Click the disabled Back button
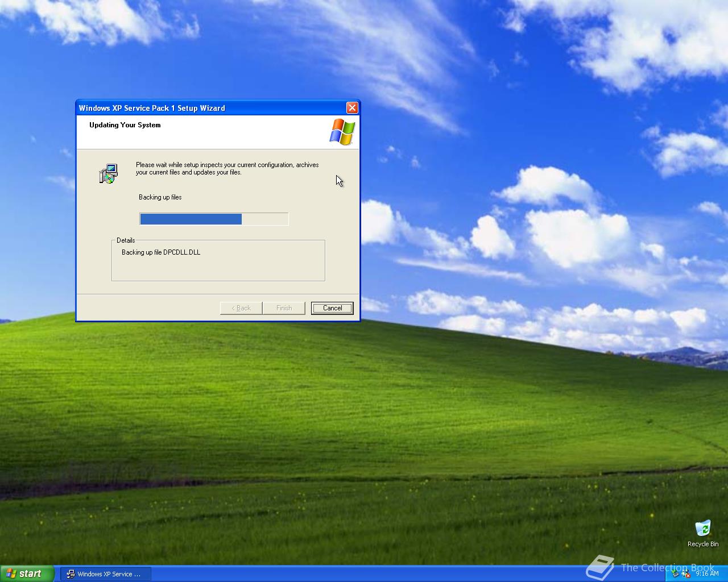728x582 pixels. pos(241,307)
